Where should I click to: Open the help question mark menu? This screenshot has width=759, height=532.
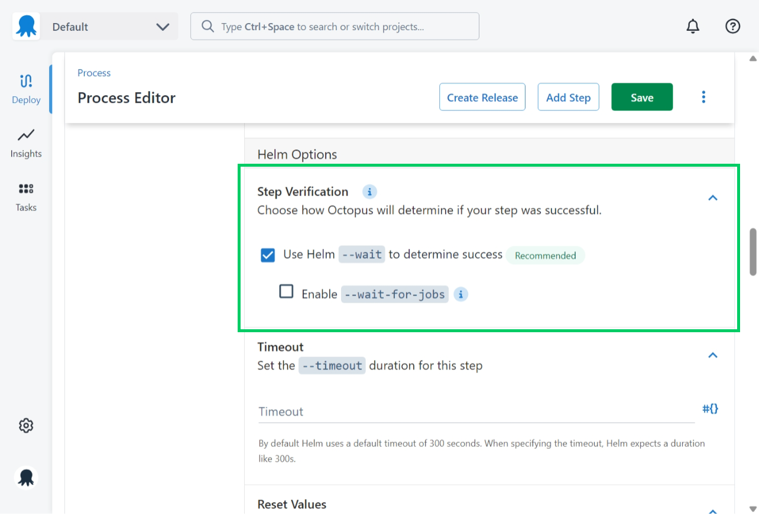coord(733,27)
